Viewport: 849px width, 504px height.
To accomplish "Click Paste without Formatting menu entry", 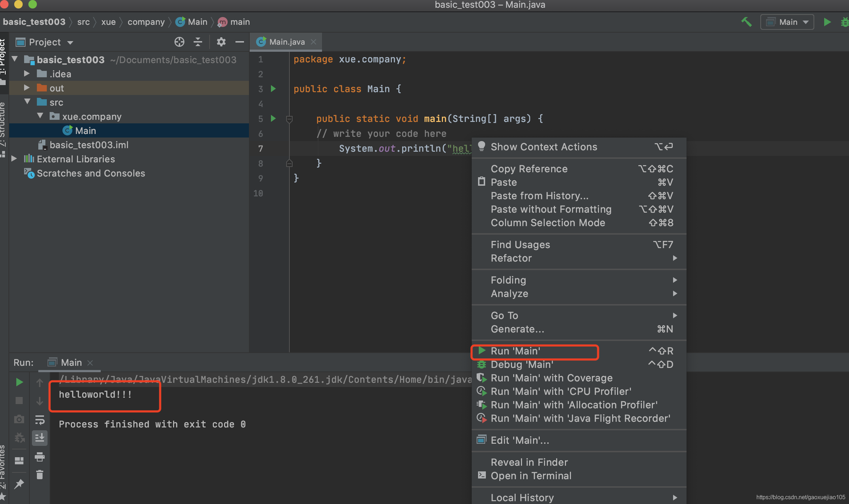I will coord(551,209).
